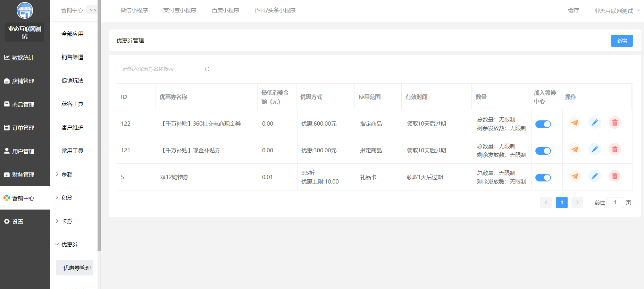
Task: Click the 新增 button
Action: (x=622, y=41)
